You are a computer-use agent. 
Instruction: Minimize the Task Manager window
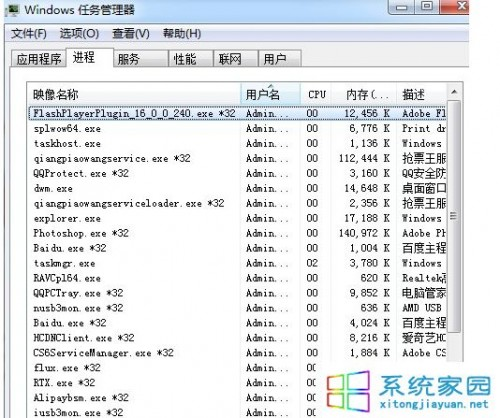402,7
